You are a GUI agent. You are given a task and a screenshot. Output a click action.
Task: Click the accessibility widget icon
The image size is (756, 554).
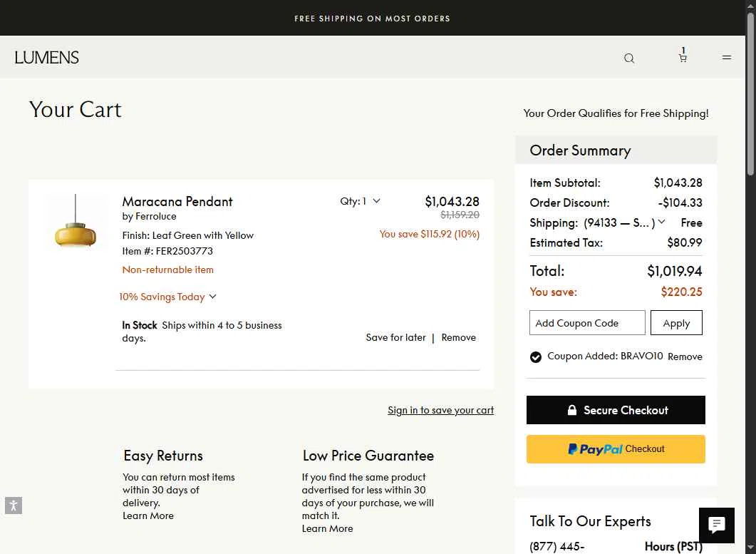13,506
